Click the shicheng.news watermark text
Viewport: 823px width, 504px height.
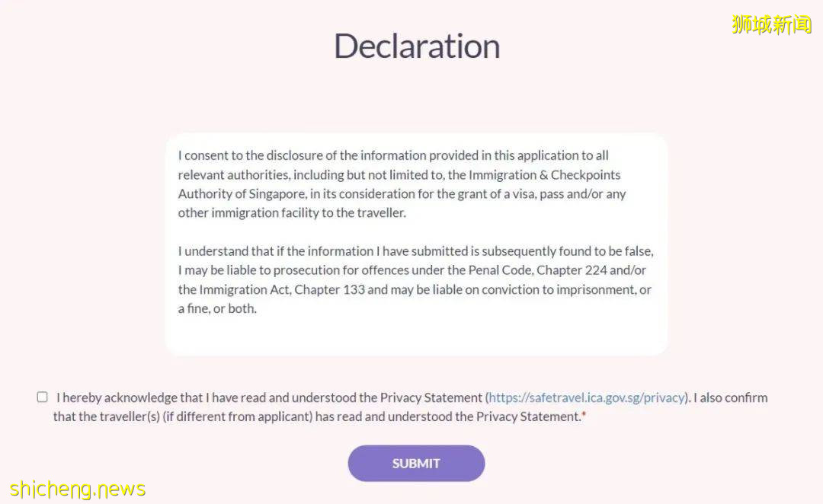pos(78,488)
